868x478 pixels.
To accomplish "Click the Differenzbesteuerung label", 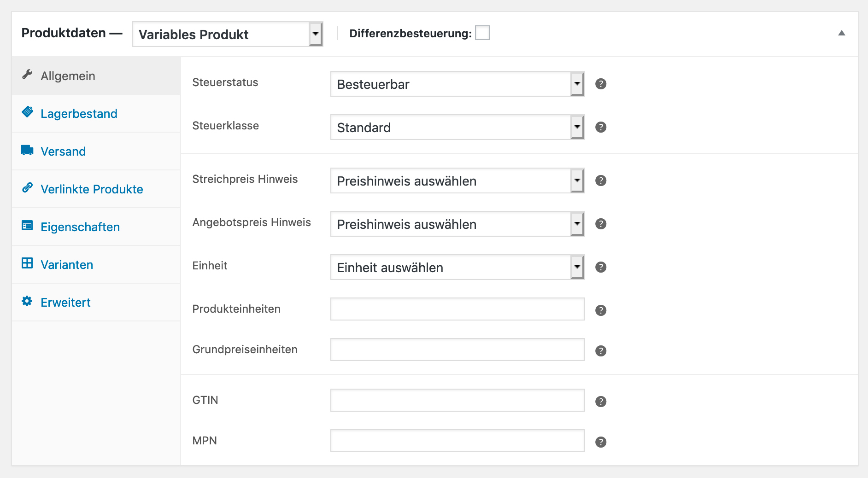I will [411, 34].
